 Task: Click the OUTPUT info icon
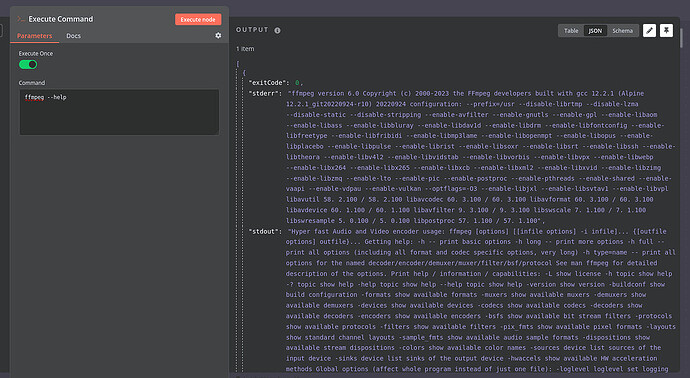click(277, 30)
